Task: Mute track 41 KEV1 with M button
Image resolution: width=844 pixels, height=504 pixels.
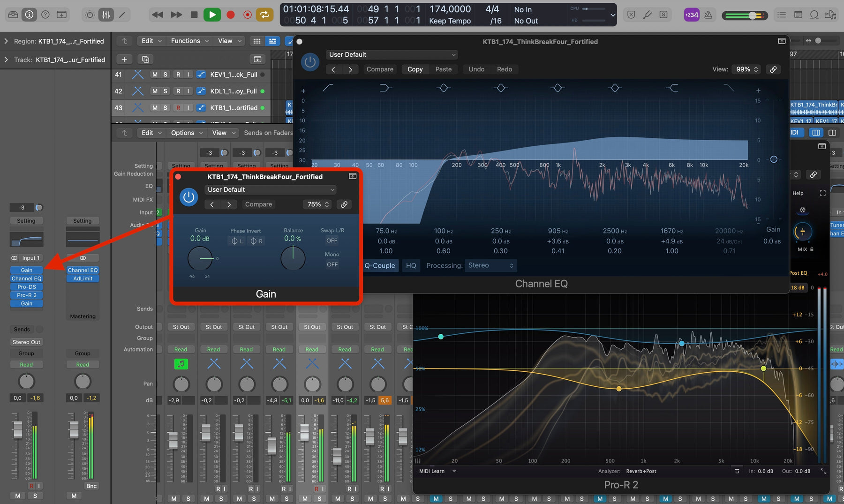Action: point(155,75)
